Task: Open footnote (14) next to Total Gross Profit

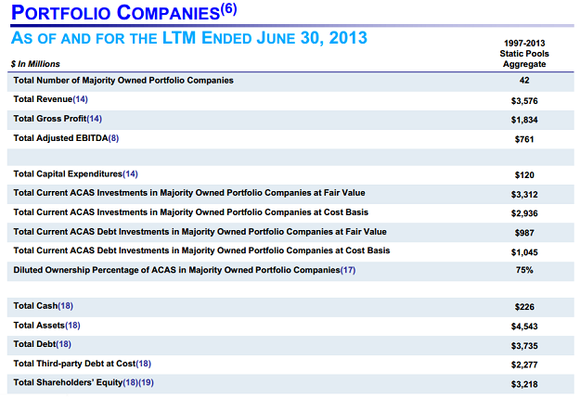Action: click(x=94, y=119)
